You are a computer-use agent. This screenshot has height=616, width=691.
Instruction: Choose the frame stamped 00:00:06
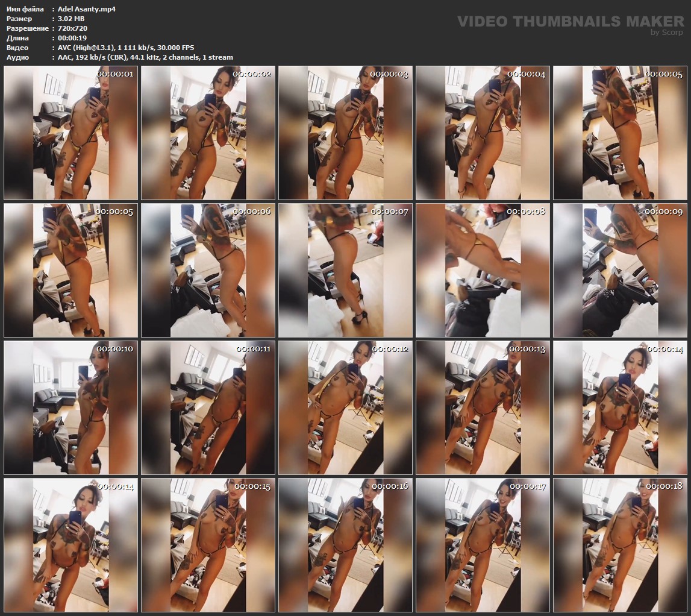(x=208, y=270)
